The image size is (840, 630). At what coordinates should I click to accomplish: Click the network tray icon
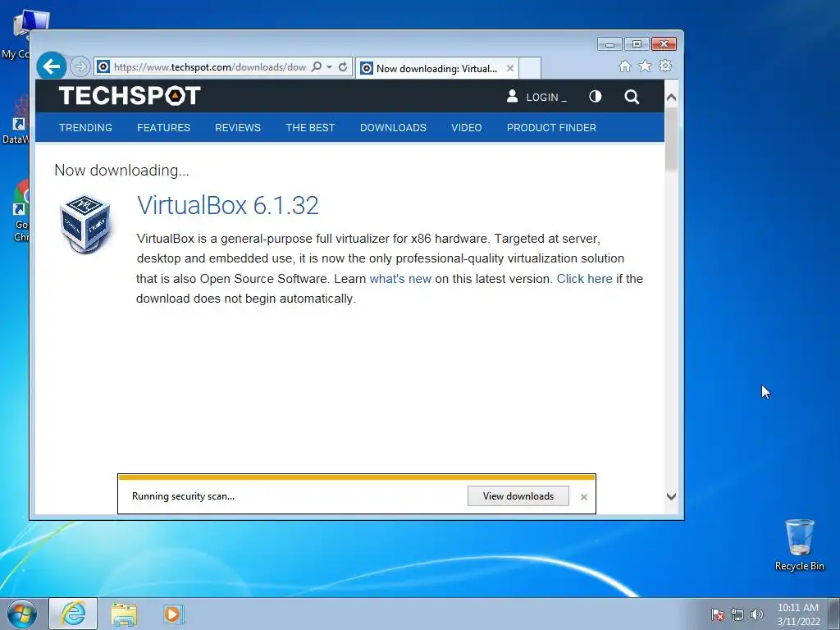[x=737, y=614]
